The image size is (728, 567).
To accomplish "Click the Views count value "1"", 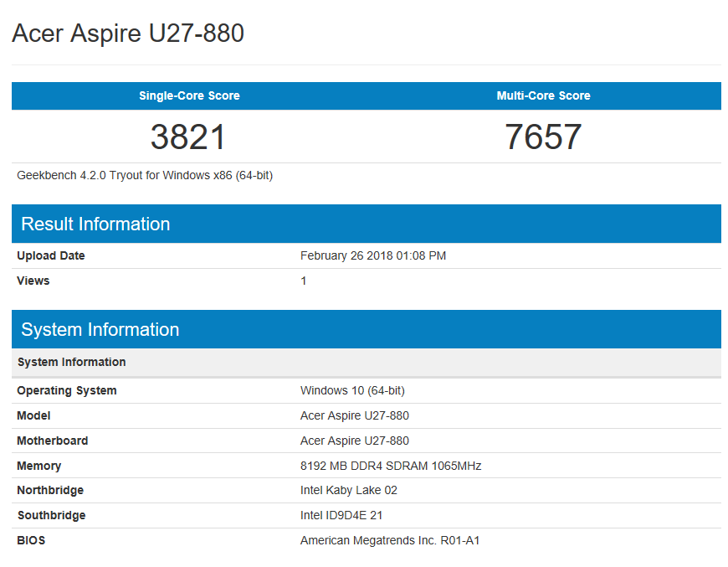I will click(x=303, y=281).
